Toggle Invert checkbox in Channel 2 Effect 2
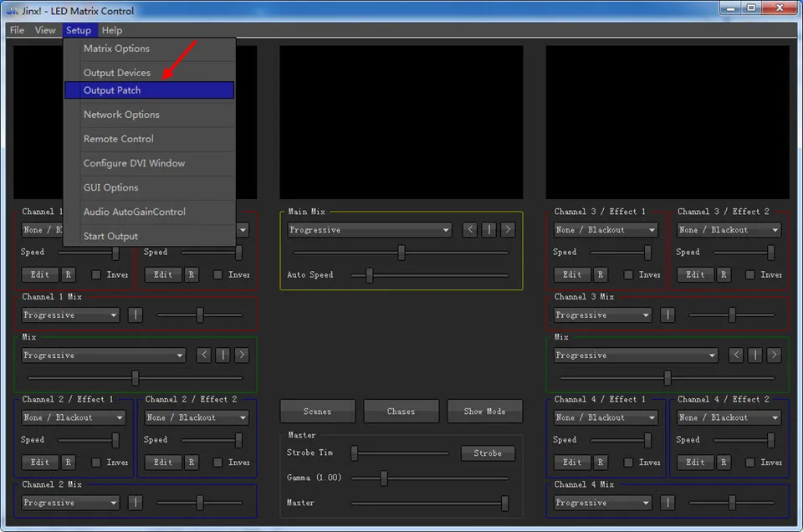The image size is (803, 532). (x=217, y=463)
